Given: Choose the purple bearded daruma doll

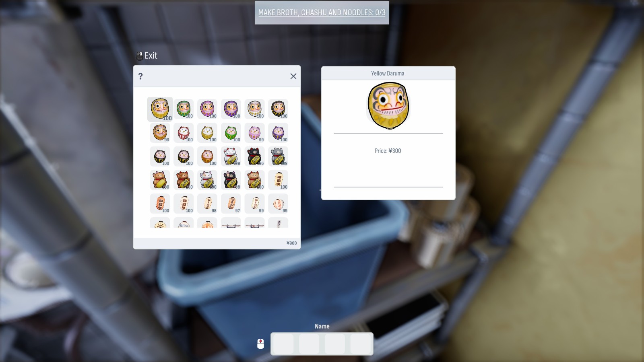Looking at the screenshot, I should tap(231, 109).
